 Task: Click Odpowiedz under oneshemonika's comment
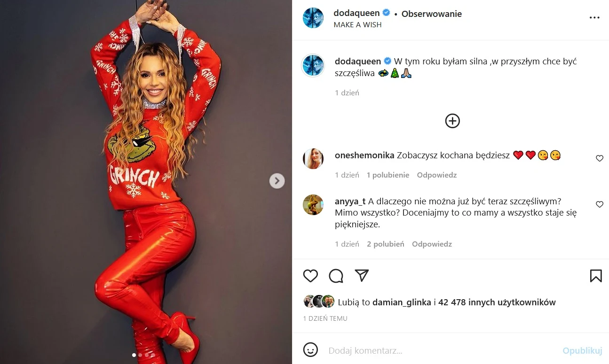pos(437,175)
